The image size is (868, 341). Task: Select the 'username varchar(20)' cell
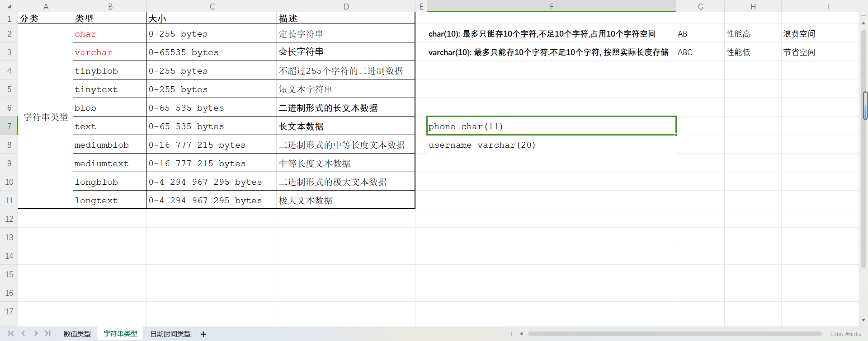552,145
